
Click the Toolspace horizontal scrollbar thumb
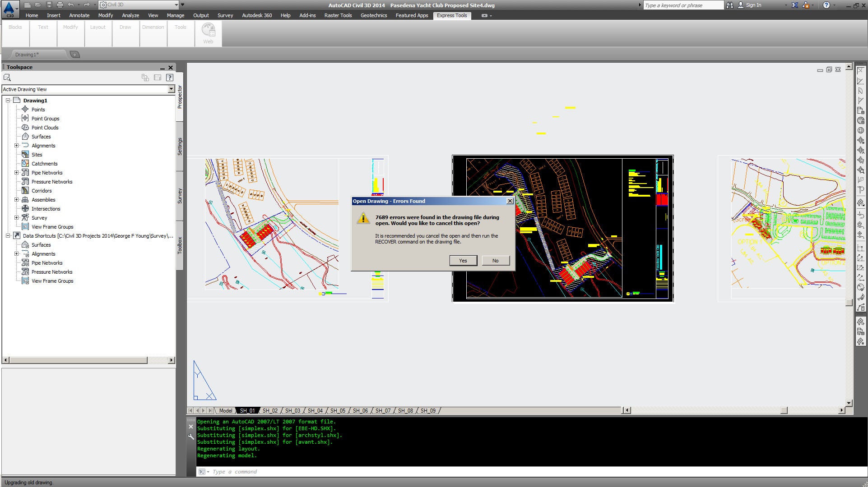point(78,360)
